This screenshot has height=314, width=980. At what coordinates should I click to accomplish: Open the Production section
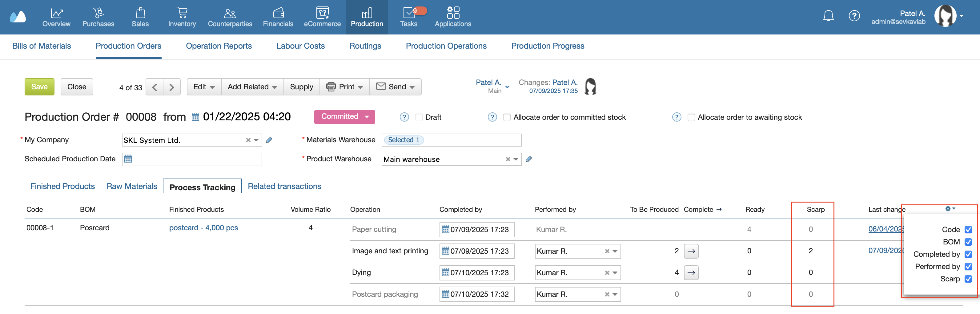click(x=367, y=17)
